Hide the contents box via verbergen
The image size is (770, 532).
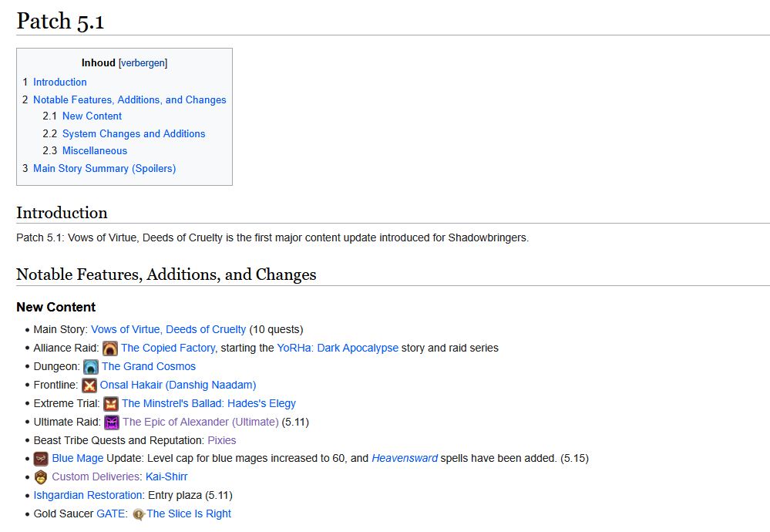143,63
